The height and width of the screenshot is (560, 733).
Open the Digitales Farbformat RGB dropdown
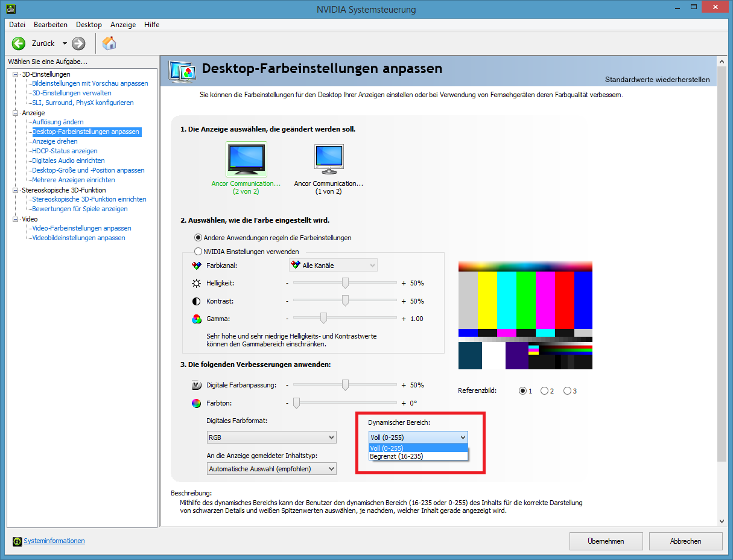point(271,437)
